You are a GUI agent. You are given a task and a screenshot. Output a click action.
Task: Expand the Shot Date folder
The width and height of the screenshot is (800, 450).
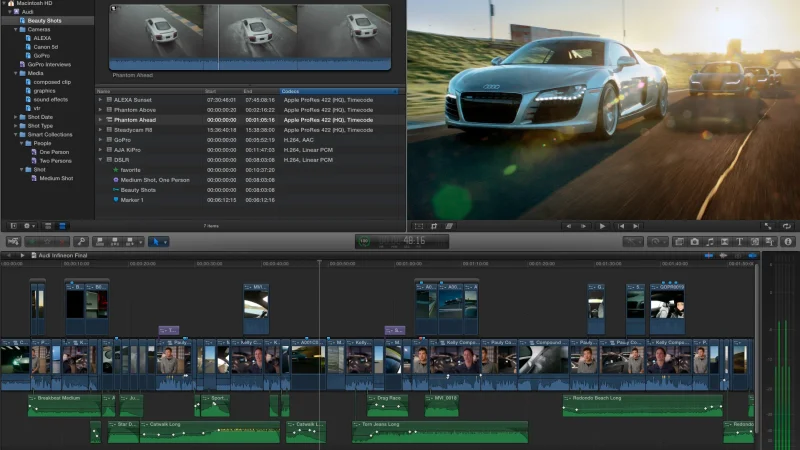pos(16,117)
